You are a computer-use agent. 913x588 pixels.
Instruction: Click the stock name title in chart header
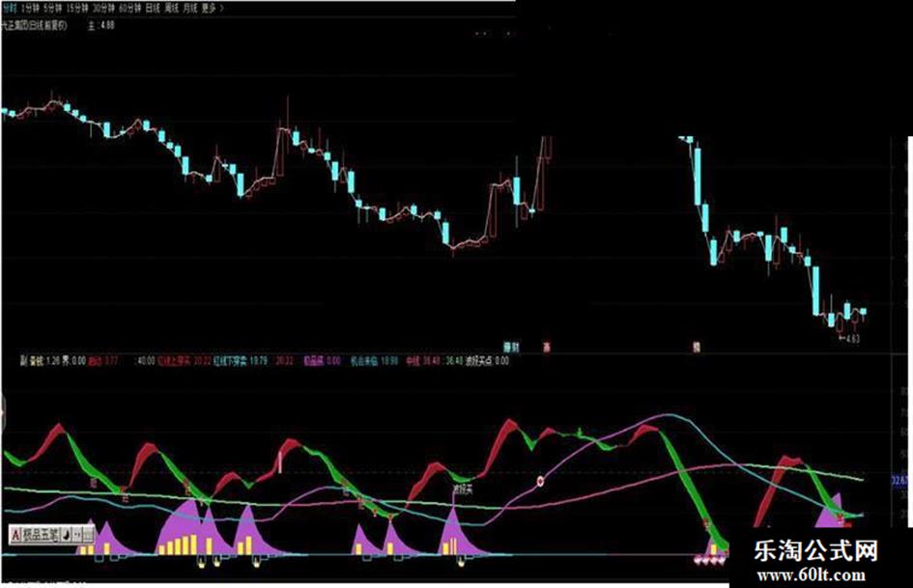point(35,26)
